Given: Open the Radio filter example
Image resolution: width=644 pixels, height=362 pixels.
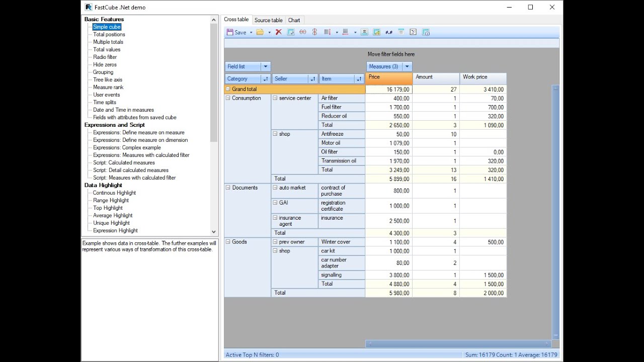Looking at the screenshot, I should pyautogui.click(x=105, y=57).
